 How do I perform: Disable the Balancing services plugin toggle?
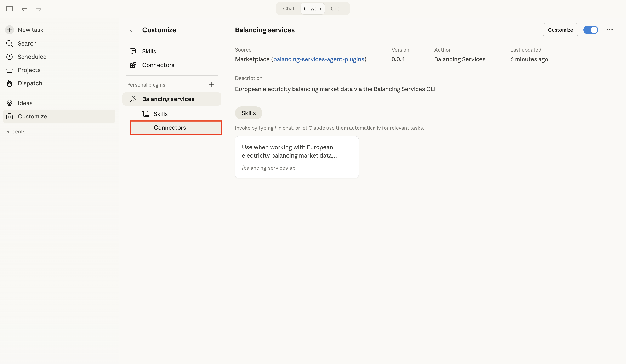pyautogui.click(x=591, y=30)
